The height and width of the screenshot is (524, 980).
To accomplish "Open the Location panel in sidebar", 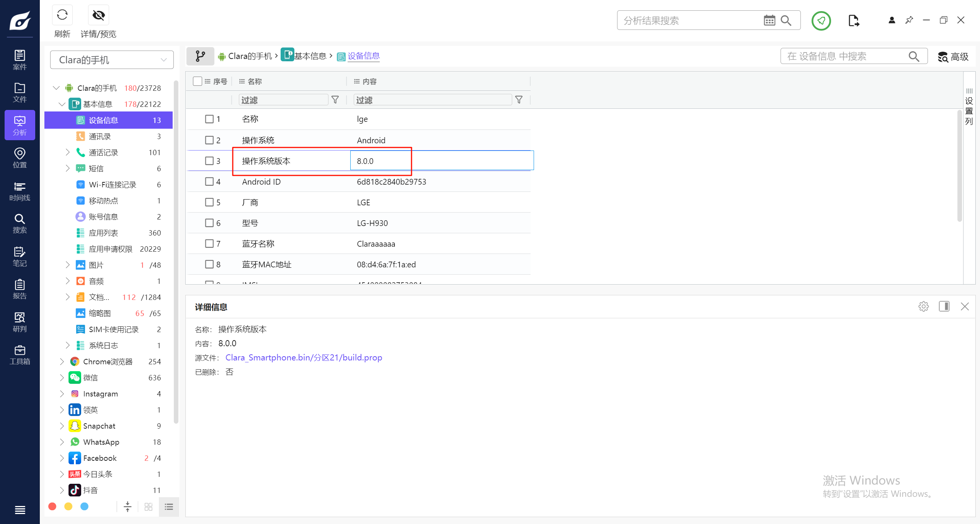I will (20, 158).
